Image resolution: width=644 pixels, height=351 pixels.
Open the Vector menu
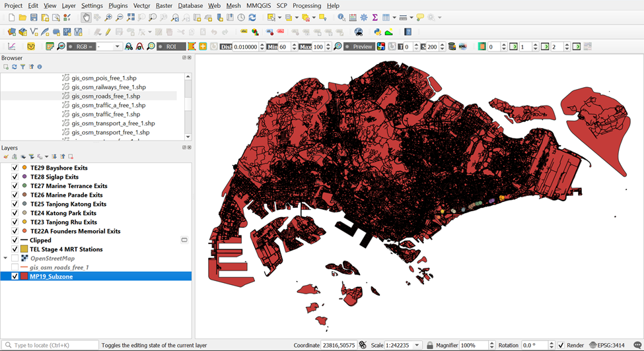pos(141,5)
